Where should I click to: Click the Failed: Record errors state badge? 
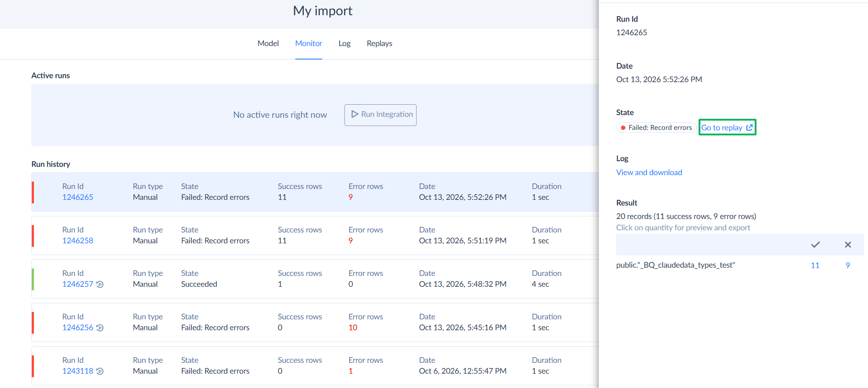pyautogui.click(x=656, y=128)
